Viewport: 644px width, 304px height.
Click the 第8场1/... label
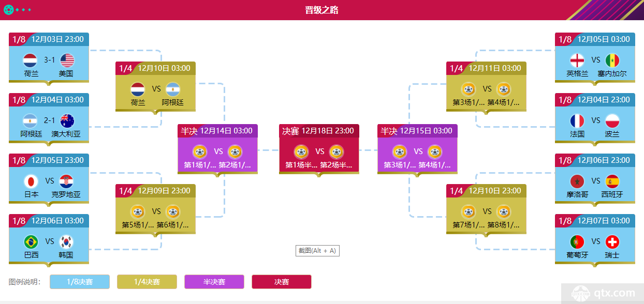tap(503, 225)
